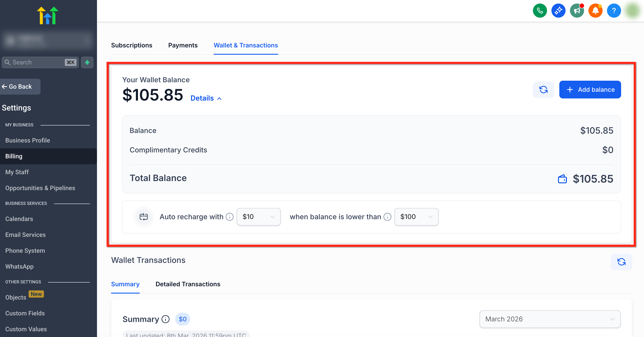The width and height of the screenshot is (644, 337).
Task: Open the March 2026 month dropdown
Action: tap(550, 319)
